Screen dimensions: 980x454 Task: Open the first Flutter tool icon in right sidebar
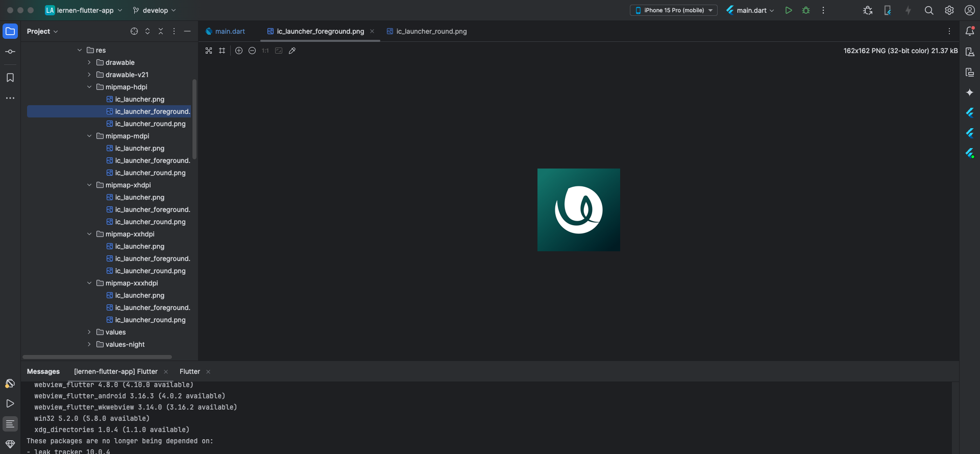tap(970, 113)
